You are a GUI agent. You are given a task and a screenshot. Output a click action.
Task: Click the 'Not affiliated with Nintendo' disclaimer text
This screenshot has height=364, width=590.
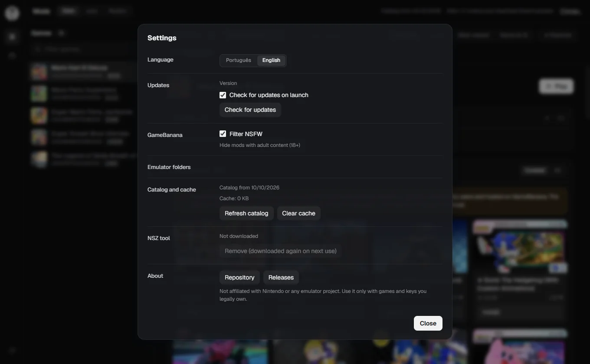[x=323, y=295]
